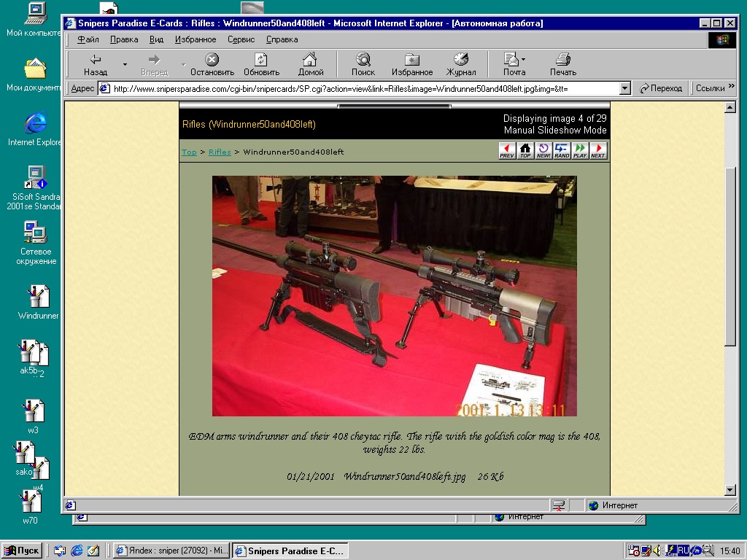Open the Правка menu
The width and height of the screenshot is (747, 560).
coord(124,39)
